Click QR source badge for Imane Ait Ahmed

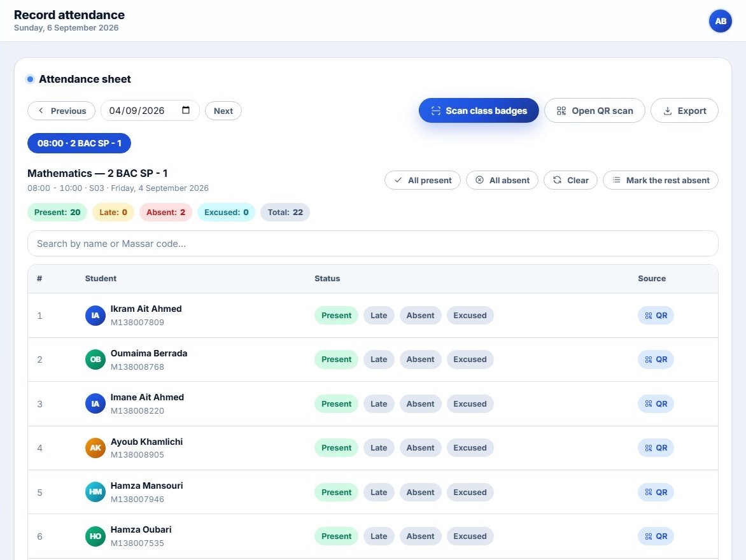tap(656, 404)
